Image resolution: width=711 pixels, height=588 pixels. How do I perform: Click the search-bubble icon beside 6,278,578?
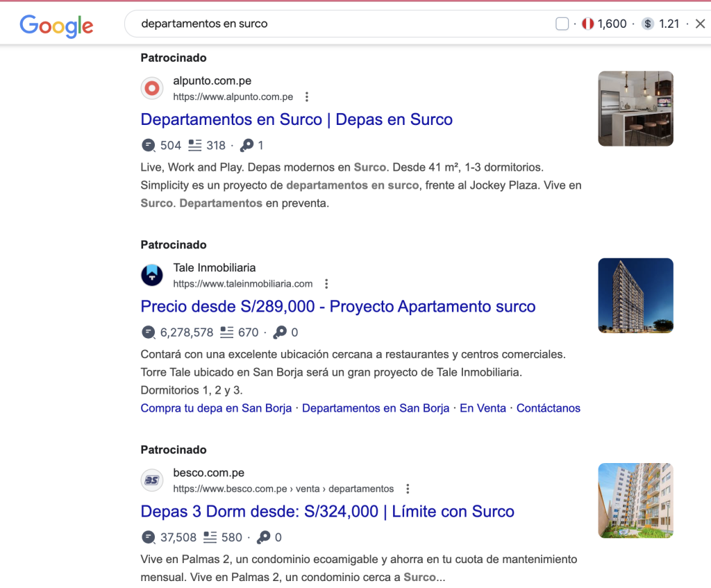149,333
